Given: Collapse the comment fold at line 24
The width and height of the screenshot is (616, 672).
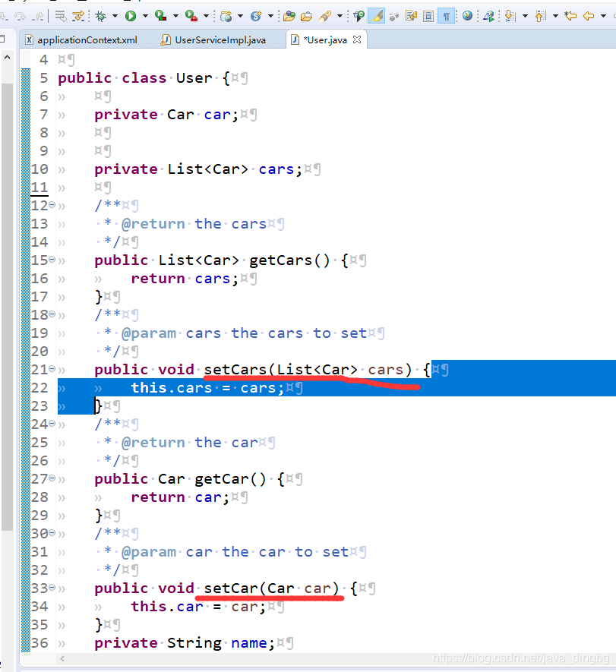Looking at the screenshot, I should (x=52, y=424).
